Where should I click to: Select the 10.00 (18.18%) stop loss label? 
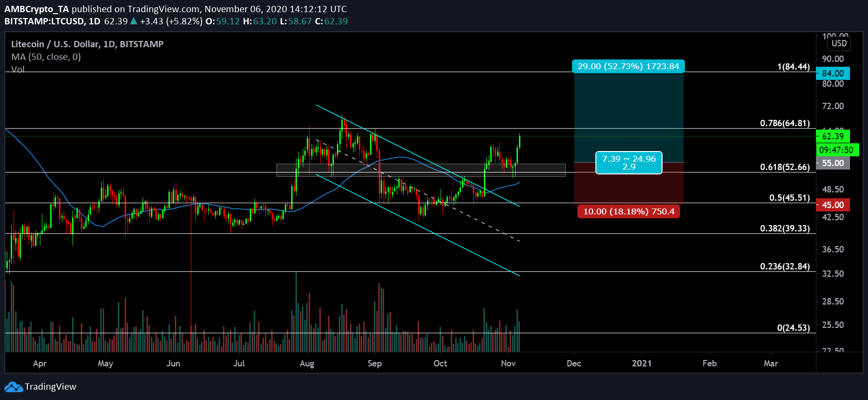628,211
